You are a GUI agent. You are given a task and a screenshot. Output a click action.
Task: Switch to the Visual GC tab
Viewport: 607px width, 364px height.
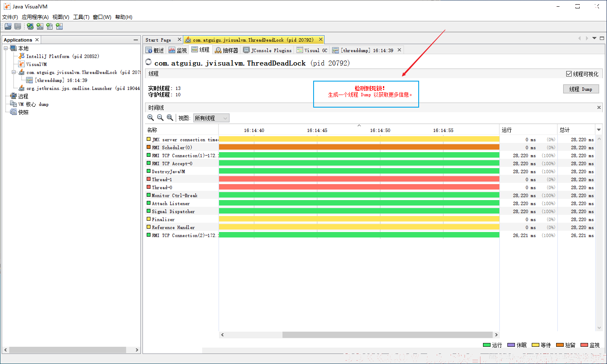click(312, 50)
